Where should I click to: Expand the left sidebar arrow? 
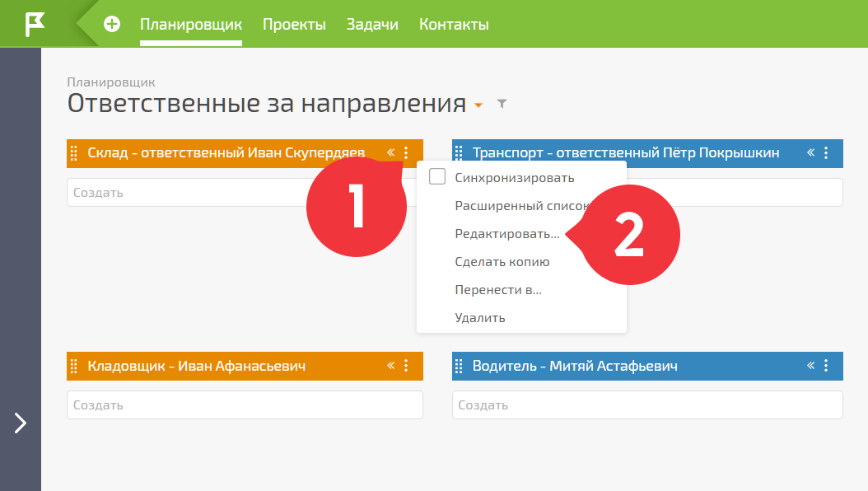(x=21, y=423)
